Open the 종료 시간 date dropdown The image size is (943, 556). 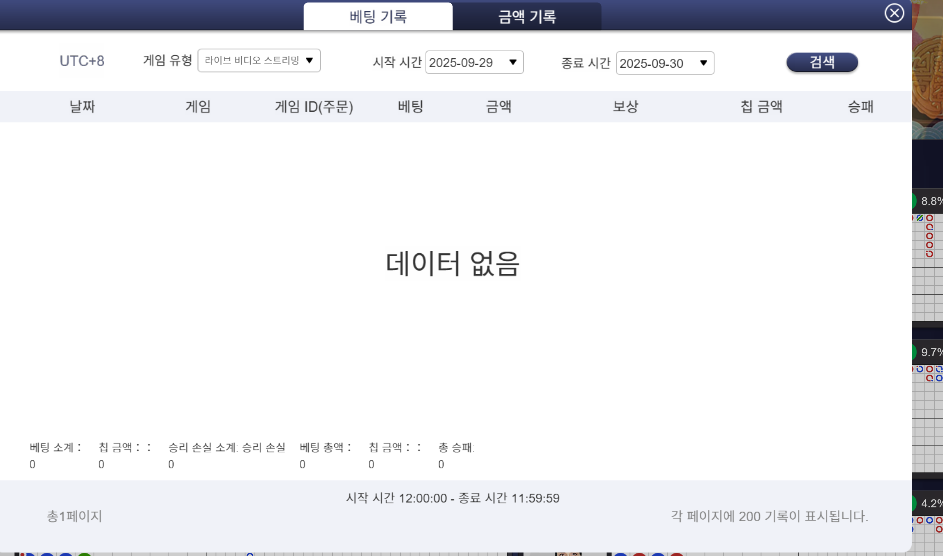pos(664,63)
